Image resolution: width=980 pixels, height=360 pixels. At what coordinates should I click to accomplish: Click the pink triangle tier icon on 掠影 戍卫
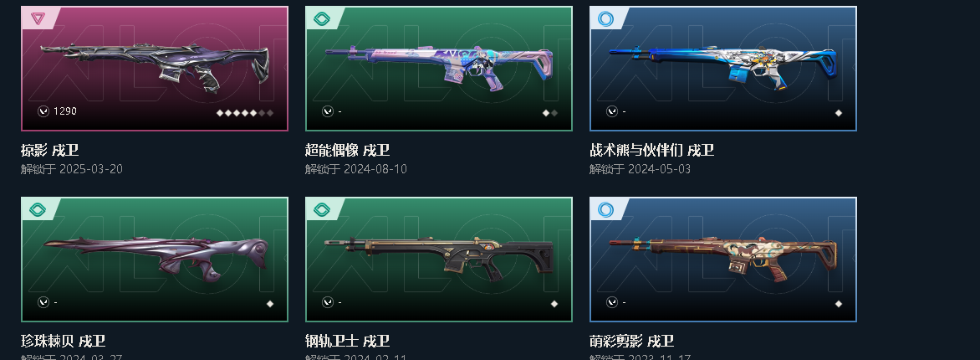click(38, 18)
